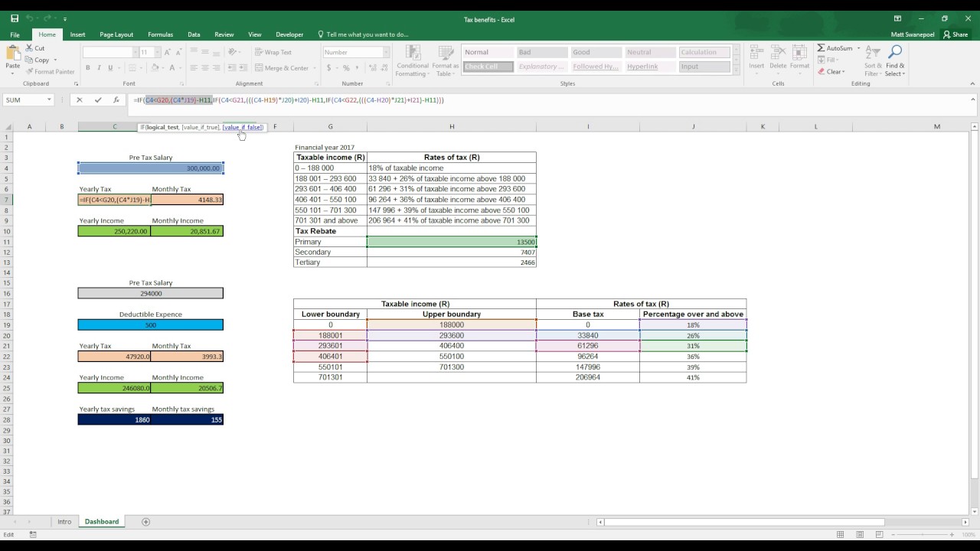Cancel the formula entry with the X button
This screenshot has height=551, width=980.
[x=79, y=99]
